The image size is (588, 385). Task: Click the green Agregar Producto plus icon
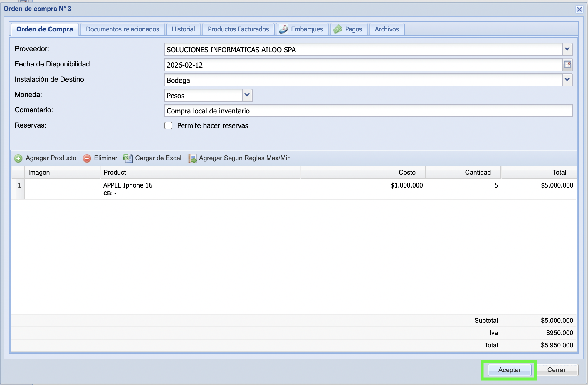coord(18,158)
